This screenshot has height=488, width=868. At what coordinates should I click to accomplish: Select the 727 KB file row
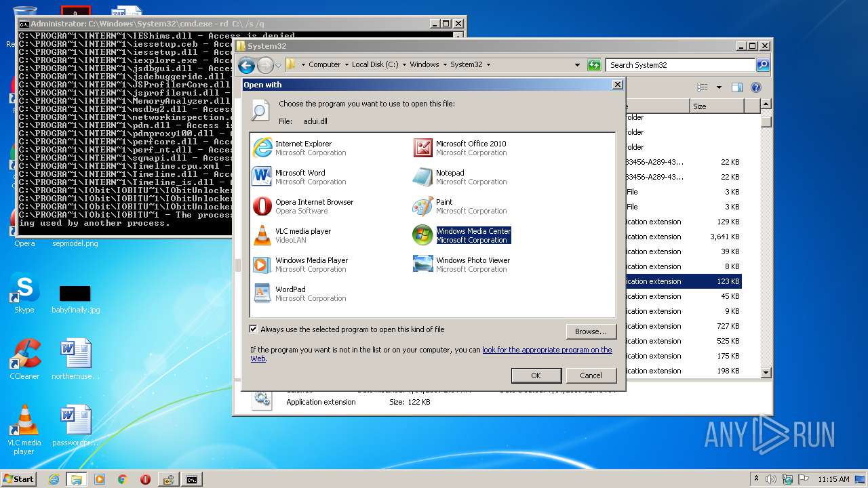[x=683, y=326]
